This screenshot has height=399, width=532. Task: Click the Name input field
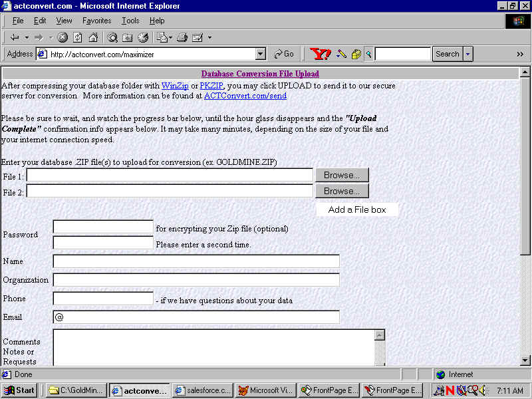pyautogui.click(x=196, y=261)
